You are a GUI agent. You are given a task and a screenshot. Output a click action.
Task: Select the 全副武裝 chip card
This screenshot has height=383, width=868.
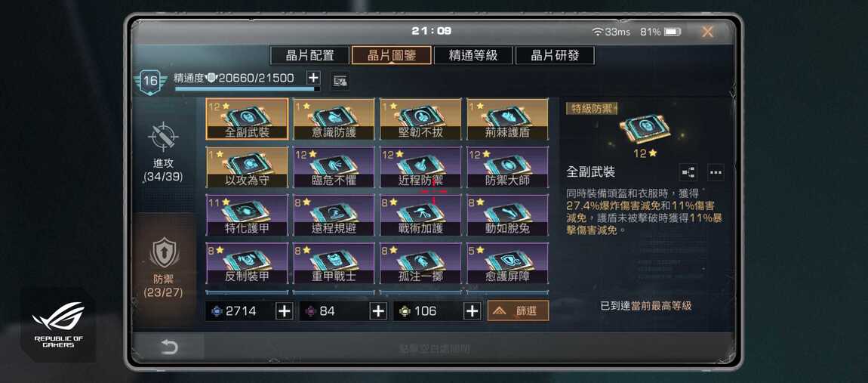pos(247,119)
